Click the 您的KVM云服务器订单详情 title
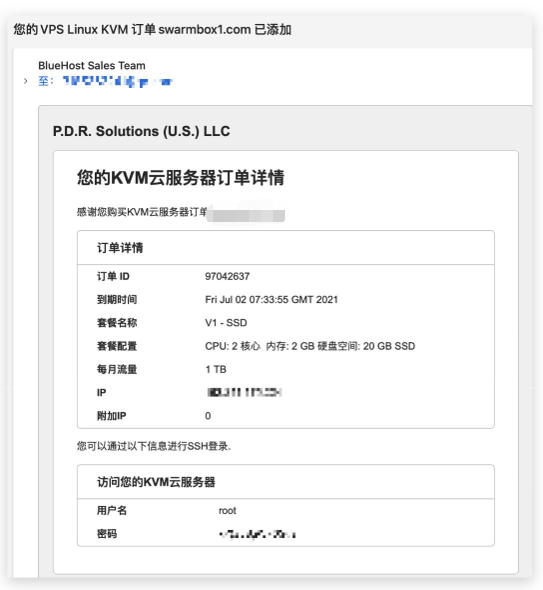The image size is (543, 590). coord(181,178)
